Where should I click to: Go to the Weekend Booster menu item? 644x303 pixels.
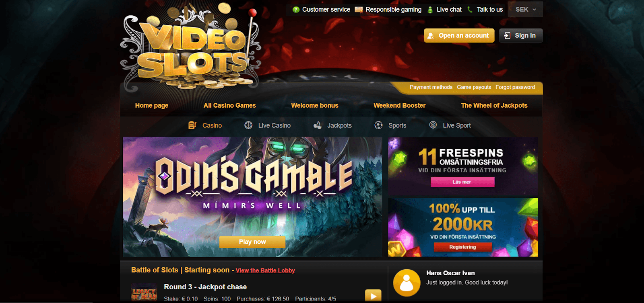click(399, 105)
